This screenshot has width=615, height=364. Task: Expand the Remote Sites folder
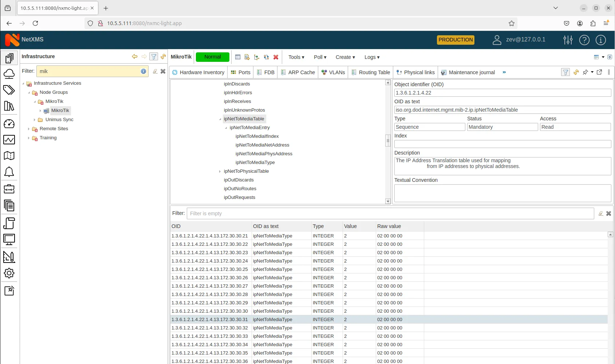29,128
